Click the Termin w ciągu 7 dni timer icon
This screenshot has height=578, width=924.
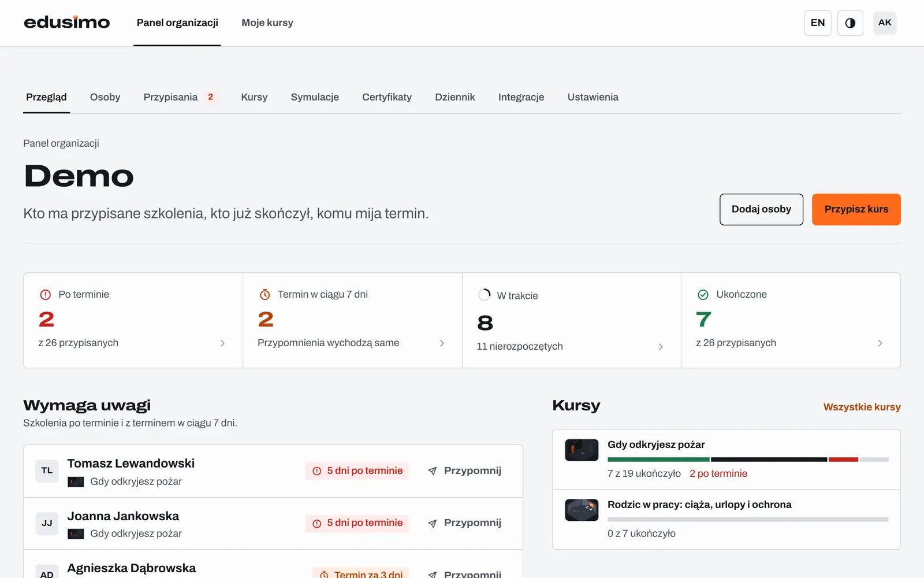coord(264,295)
